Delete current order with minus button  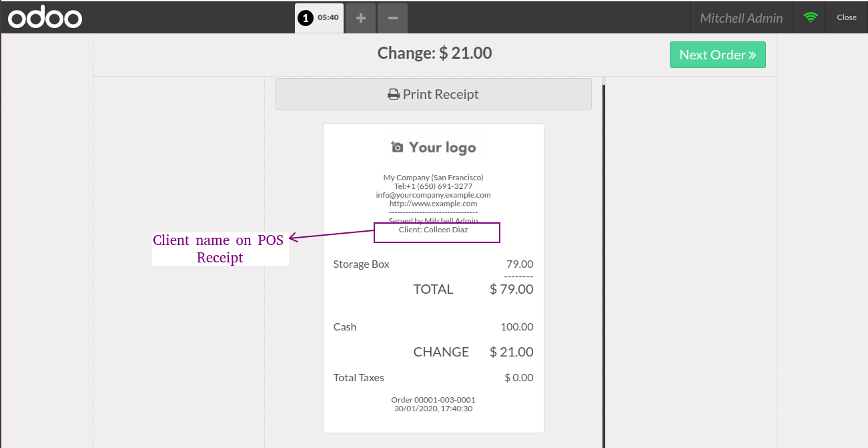pyautogui.click(x=393, y=18)
